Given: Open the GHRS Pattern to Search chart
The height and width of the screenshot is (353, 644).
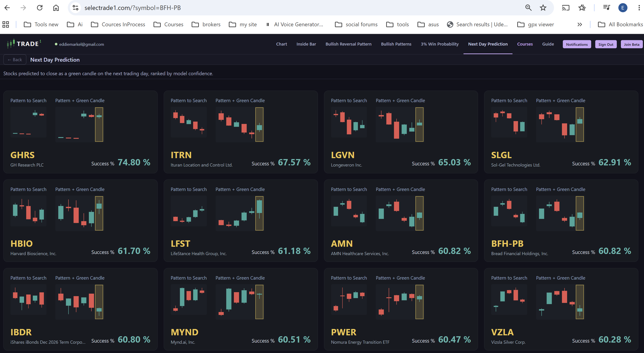Looking at the screenshot, I should click(x=28, y=122).
